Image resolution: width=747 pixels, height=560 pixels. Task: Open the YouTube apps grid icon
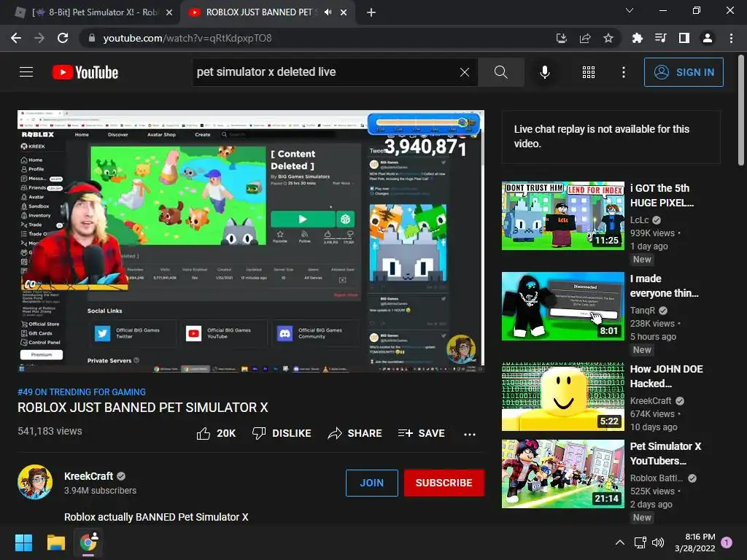click(589, 72)
